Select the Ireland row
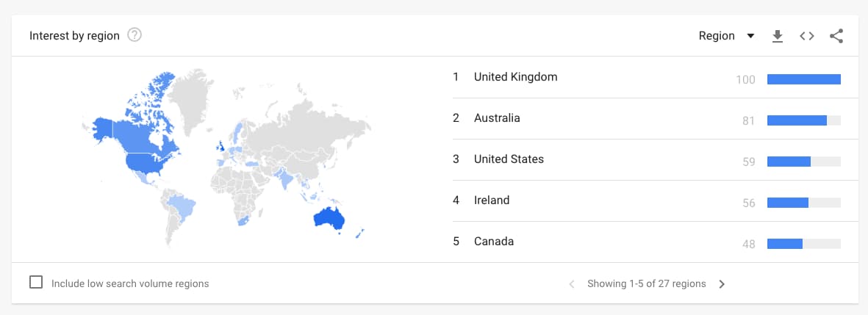Image resolution: width=868 pixels, height=315 pixels. coord(492,200)
